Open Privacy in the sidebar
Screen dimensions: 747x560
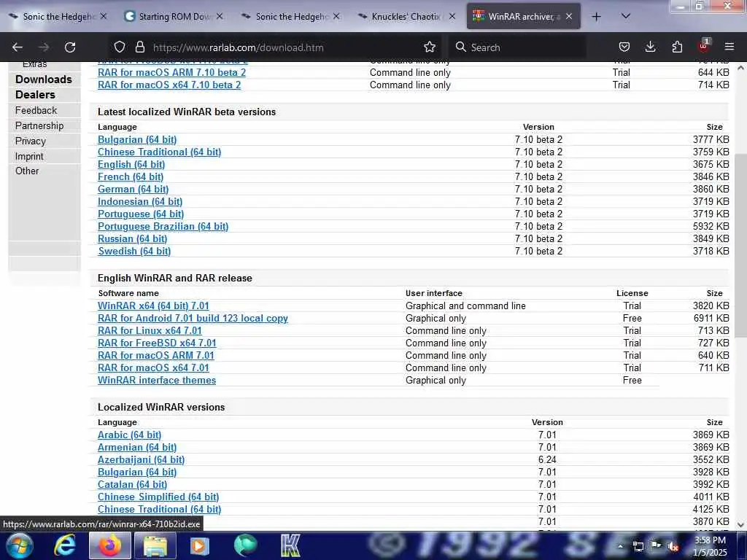pyautogui.click(x=31, y=141)
